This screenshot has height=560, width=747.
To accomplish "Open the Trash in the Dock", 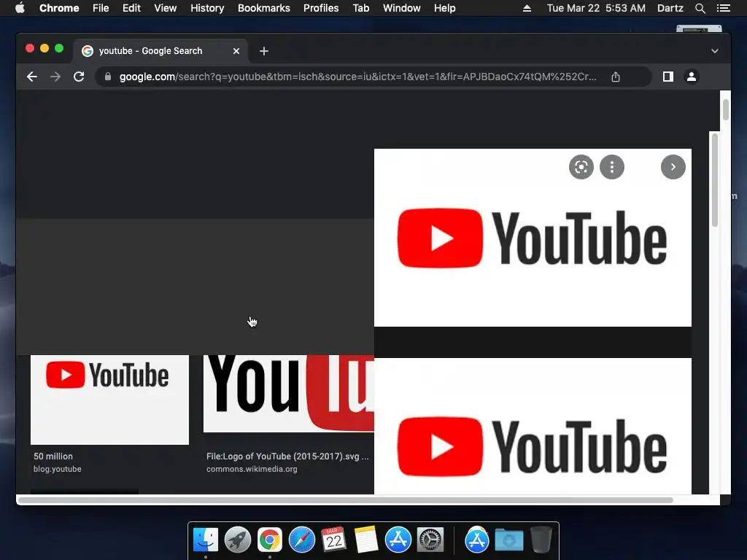I will tap(541, 540).
